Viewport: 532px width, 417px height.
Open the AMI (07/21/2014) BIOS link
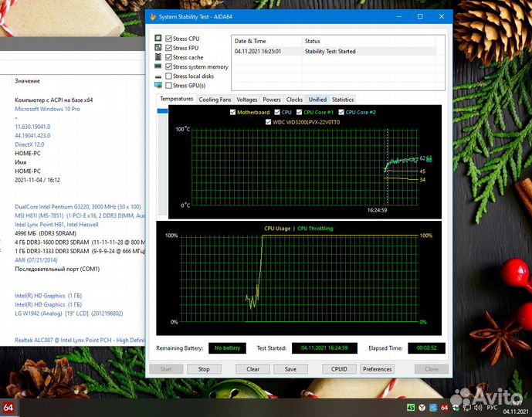click(x=36, y=260)
